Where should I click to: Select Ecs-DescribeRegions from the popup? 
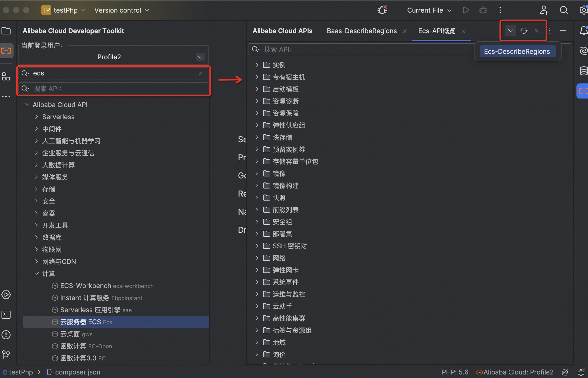pyautogui.click(x=517, y=52)
